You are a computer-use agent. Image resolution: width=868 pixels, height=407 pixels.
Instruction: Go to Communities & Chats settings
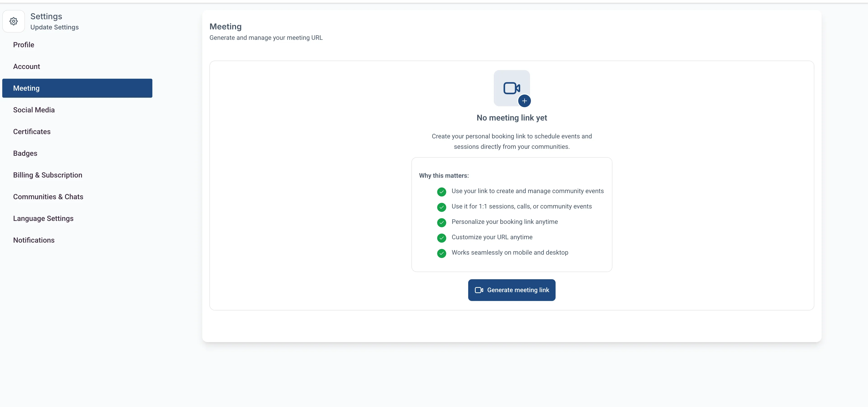[48, 197]
